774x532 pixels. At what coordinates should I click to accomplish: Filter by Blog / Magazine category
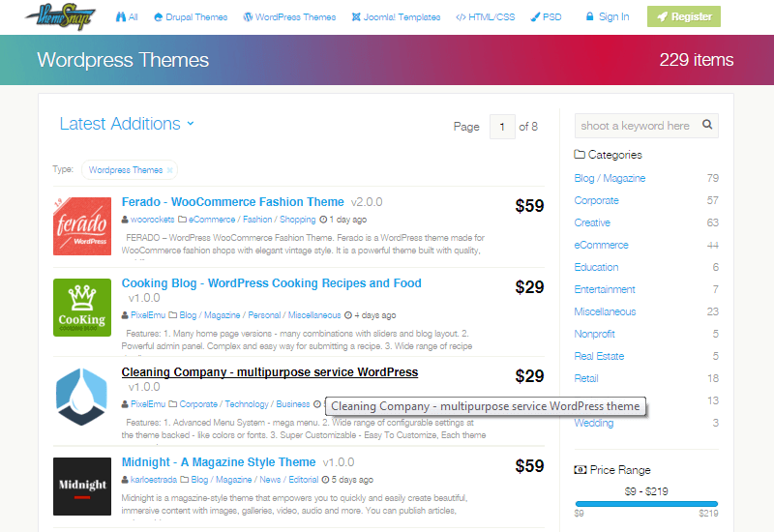click(x=610, y=178)
